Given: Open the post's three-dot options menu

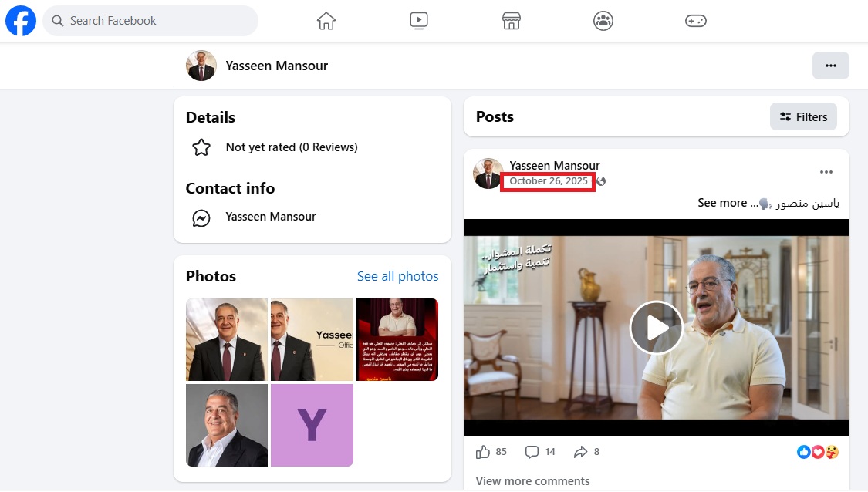Looking at the screenshot, I should coord(826,172).
